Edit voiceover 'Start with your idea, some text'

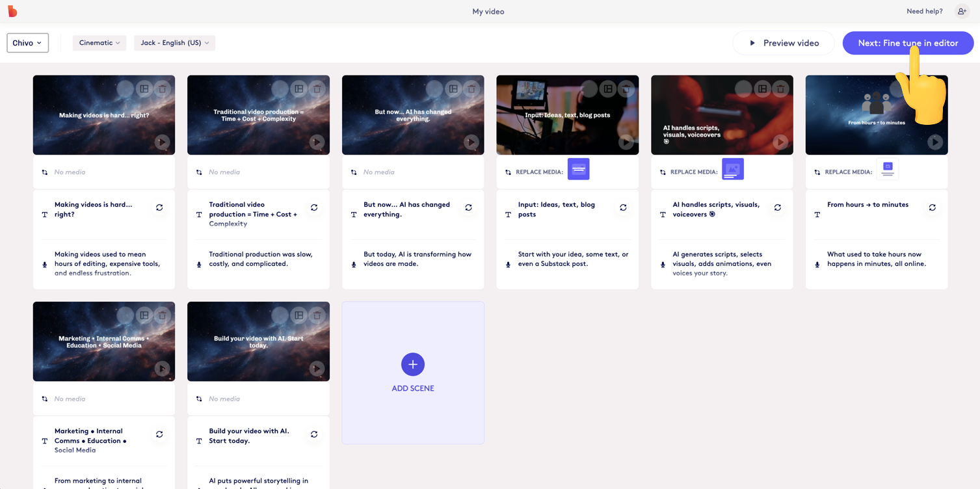point(574,259)
